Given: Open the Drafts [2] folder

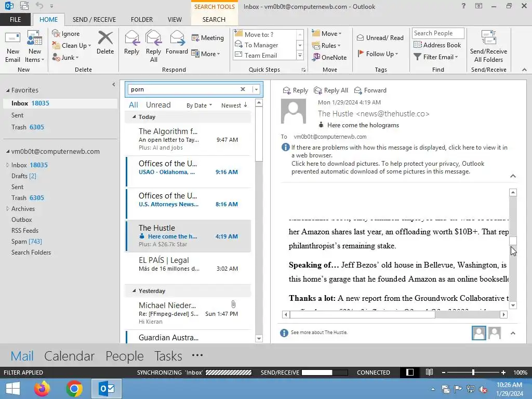Looking at the screenshot, I should [24, 176].
